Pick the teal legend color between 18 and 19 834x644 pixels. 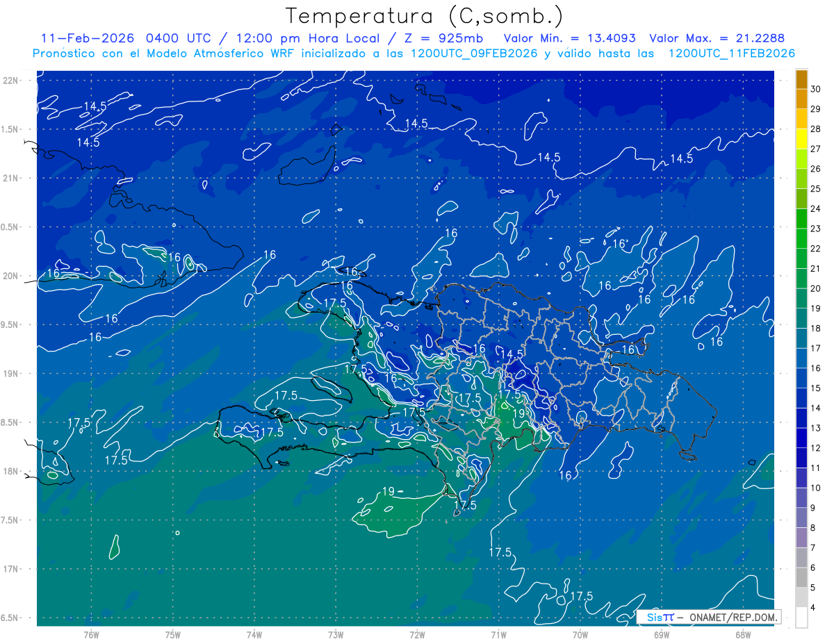[x=801, y=319]
